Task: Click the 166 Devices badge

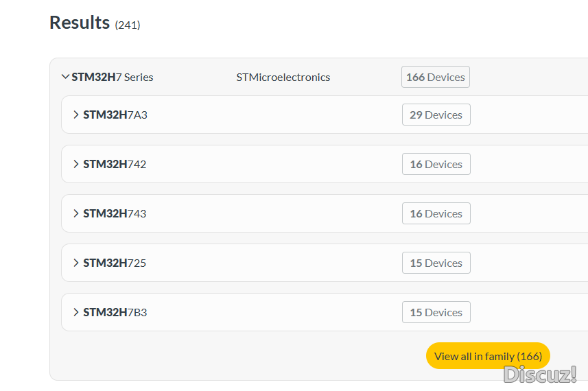Action: pos(436,77)
